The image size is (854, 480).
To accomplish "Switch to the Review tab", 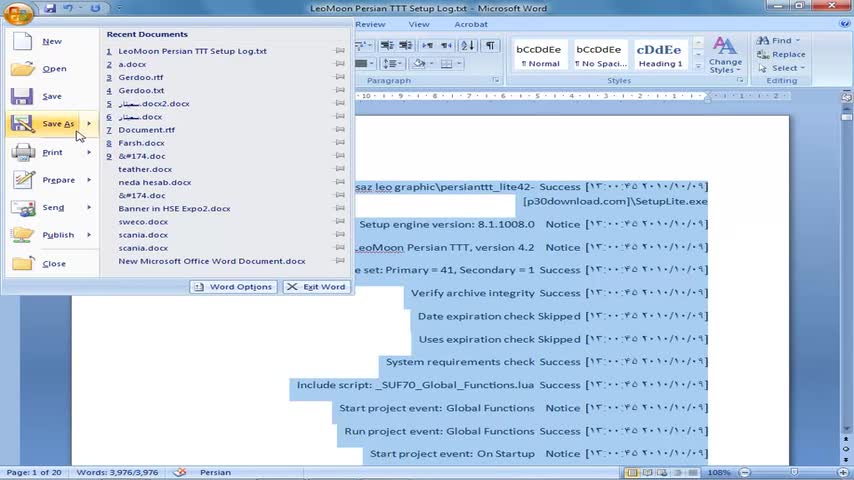I will point(370,24).
